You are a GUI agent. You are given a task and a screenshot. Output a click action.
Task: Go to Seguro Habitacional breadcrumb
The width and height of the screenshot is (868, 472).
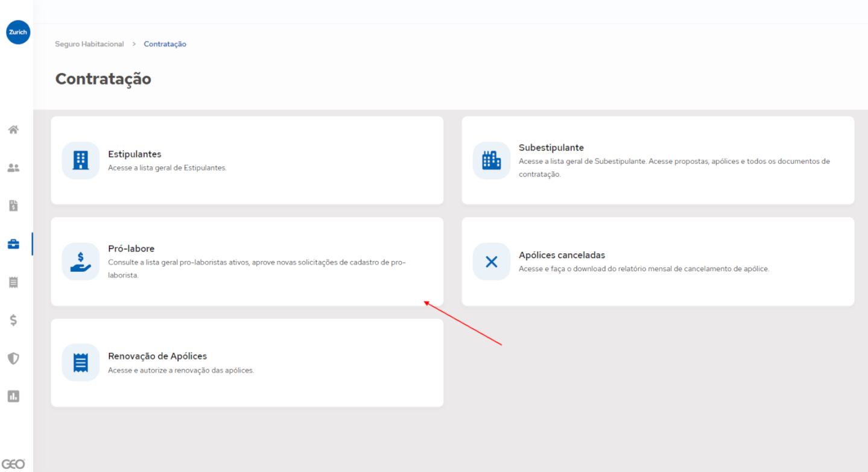[x=89, y=44]
